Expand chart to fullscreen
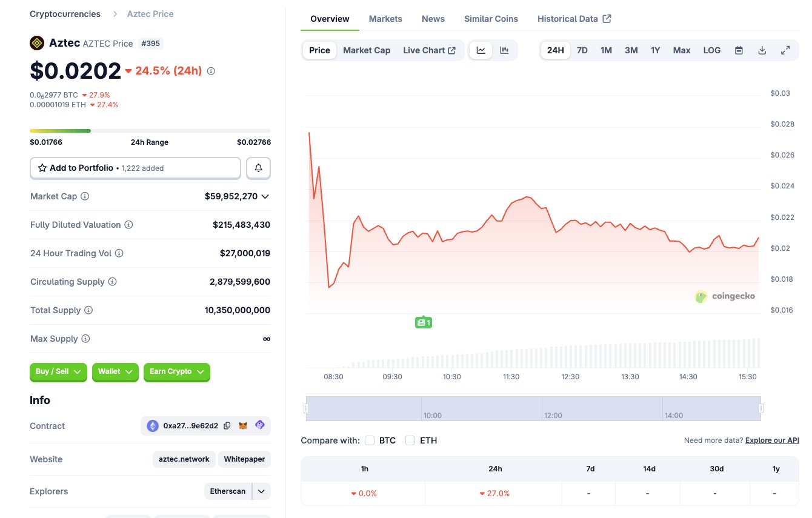812x518 pixels. point(785,50)
